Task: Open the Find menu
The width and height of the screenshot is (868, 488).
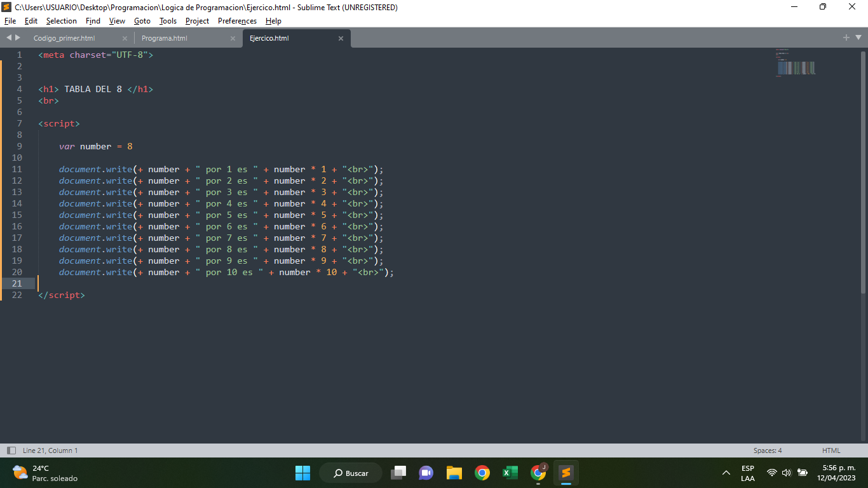Action: coord(93,21)
